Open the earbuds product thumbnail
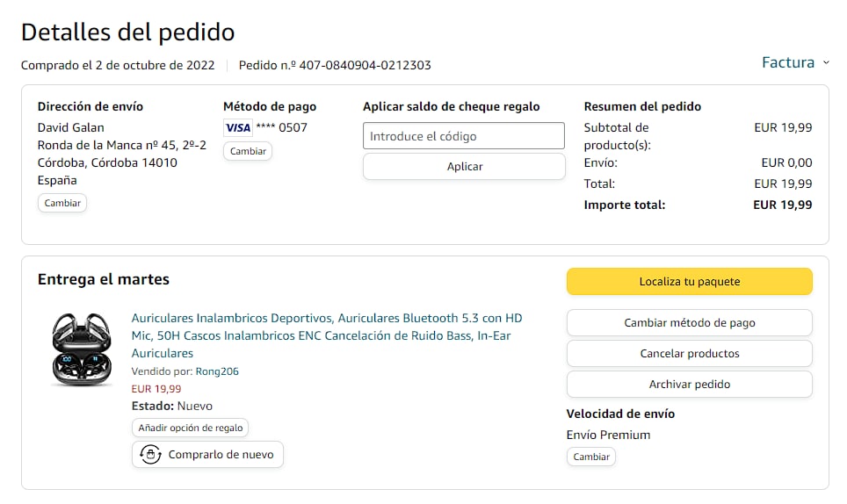The image size is (847, 504). (82, 349)
